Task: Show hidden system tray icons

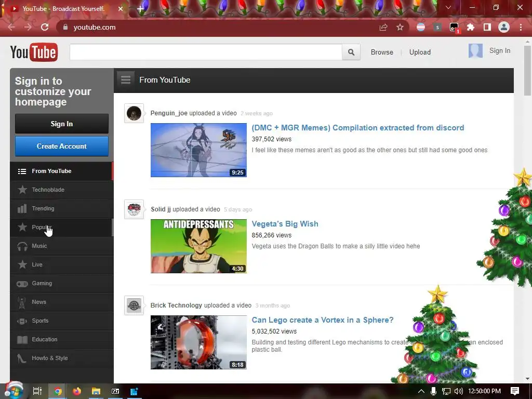Action: pyautogui.click(x=421, y=391)
